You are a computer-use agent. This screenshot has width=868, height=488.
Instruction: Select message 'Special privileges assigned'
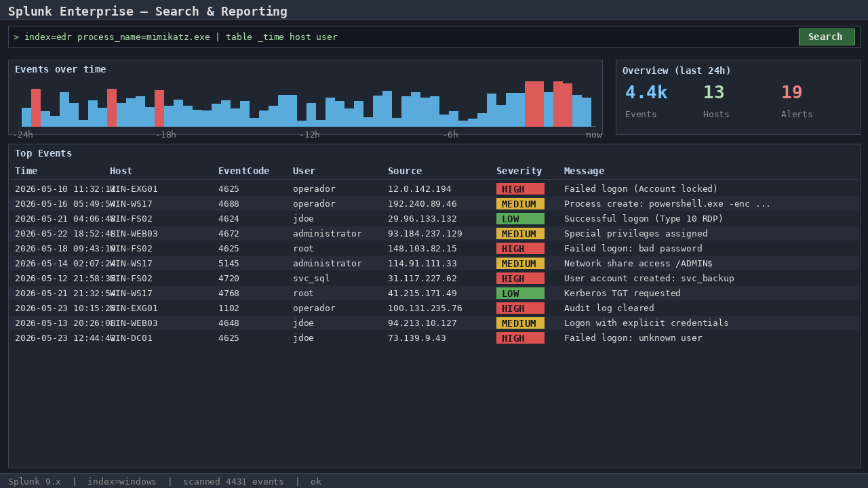click(x=636, y=234)
